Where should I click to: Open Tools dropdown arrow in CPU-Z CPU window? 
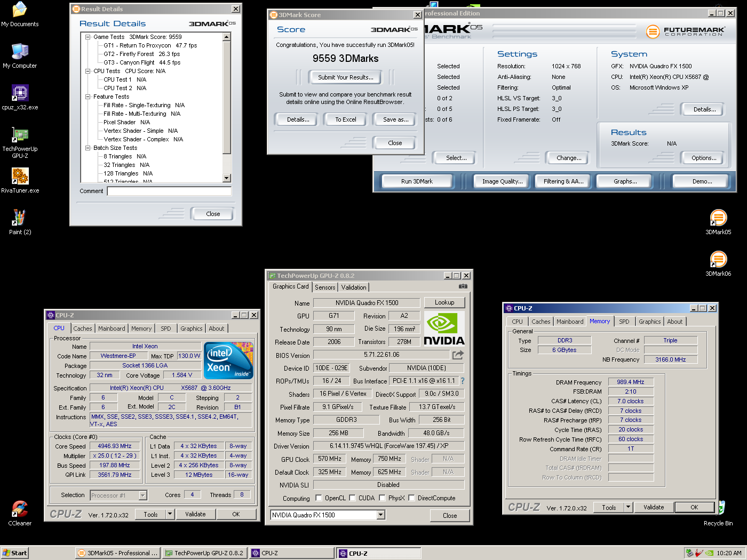[170, 514]
